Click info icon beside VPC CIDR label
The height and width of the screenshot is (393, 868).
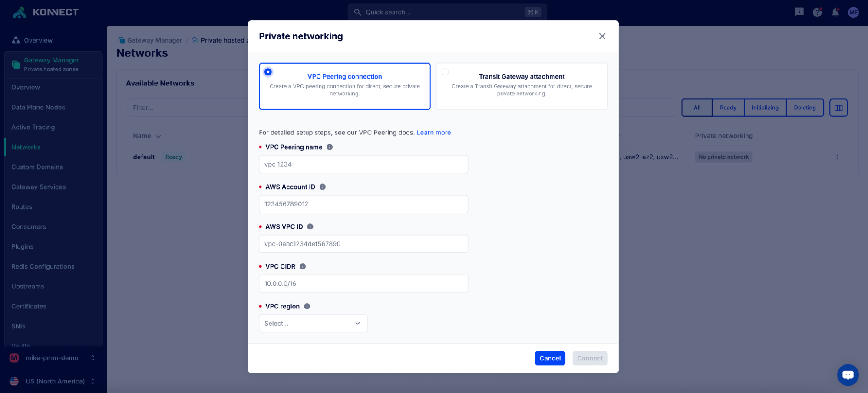(303, 266)
